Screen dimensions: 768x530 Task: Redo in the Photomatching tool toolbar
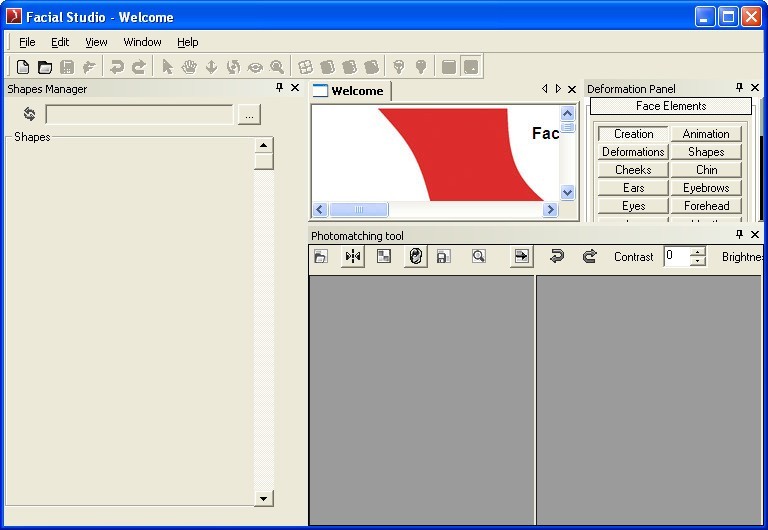point(589,256)
